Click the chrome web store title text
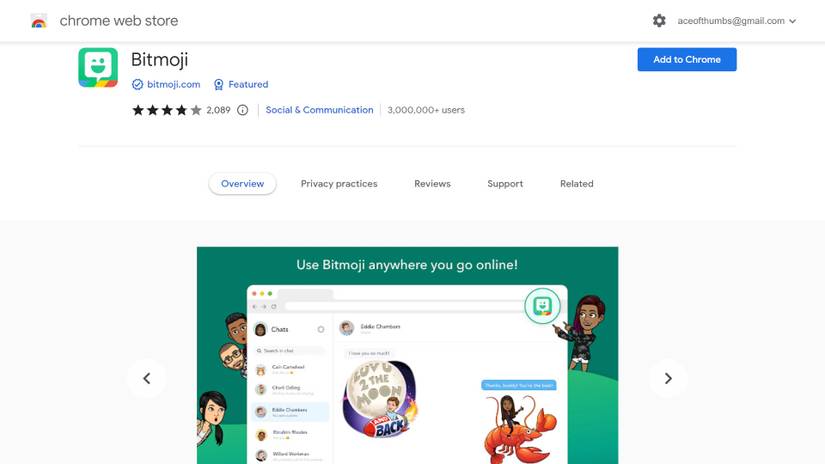 119,21
